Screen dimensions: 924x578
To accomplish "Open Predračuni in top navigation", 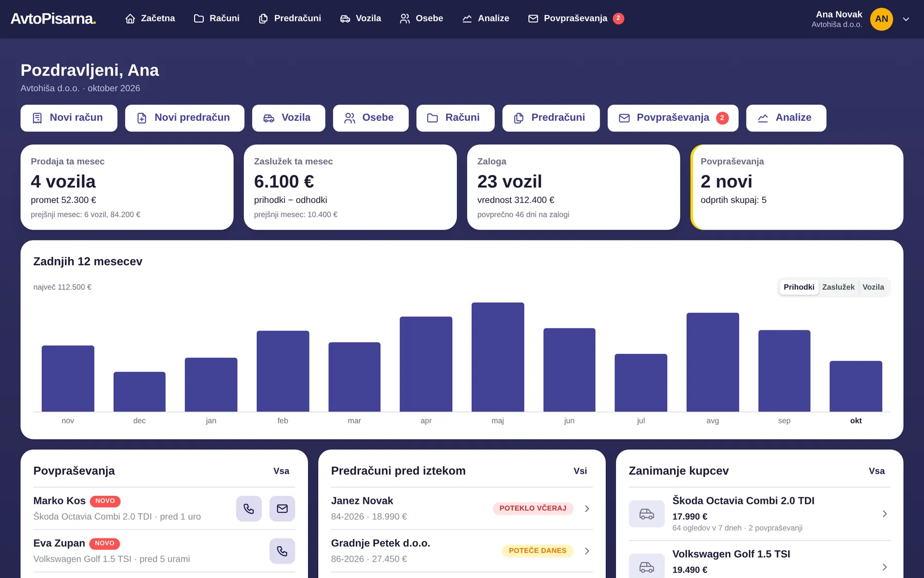I will tap(290, 18).
